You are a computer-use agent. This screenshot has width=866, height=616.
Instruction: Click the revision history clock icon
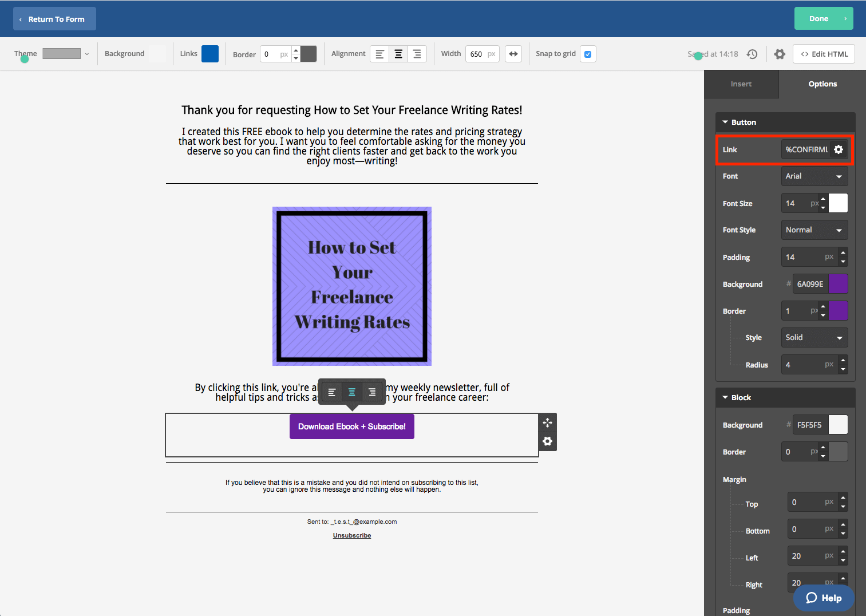click(752, 54)
